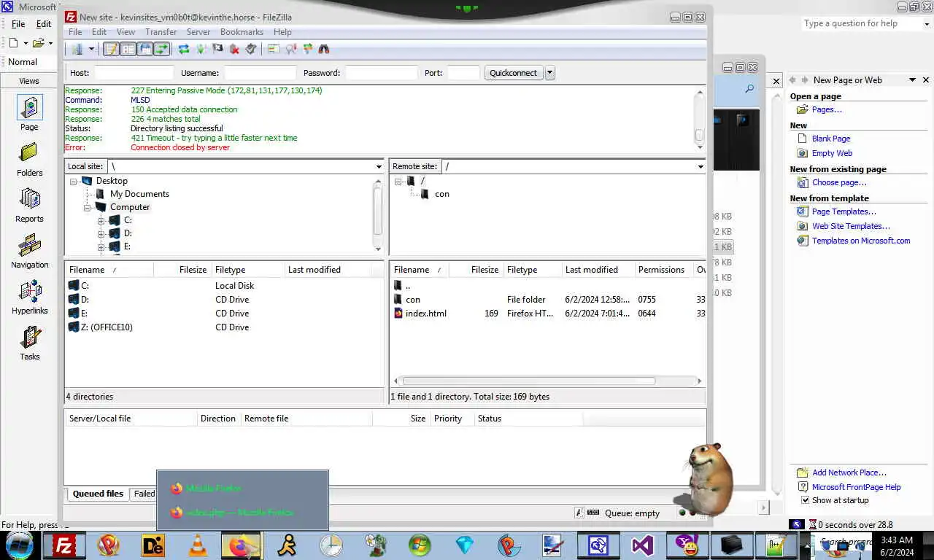
Task: Toggle the message log display
Action: coord(111,49)
